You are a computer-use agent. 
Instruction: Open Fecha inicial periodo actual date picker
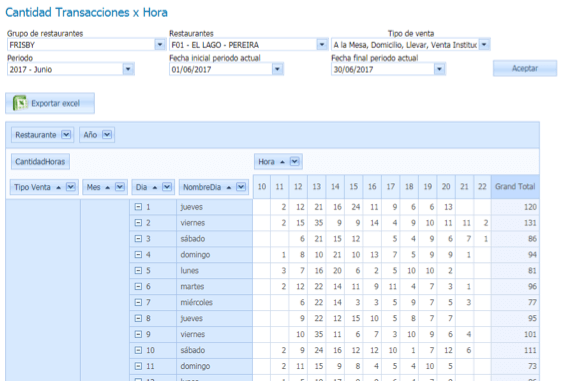click(277, 69)
